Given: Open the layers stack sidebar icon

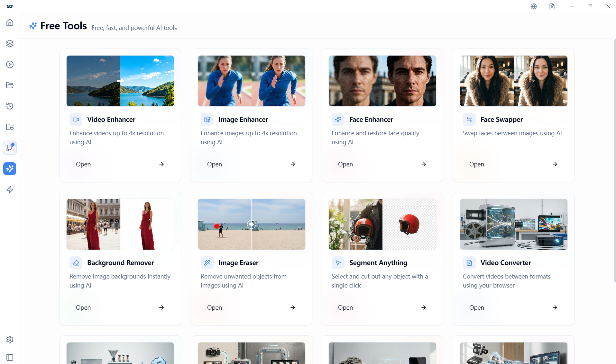Looking at the screenshot, I should coord(10,43).
